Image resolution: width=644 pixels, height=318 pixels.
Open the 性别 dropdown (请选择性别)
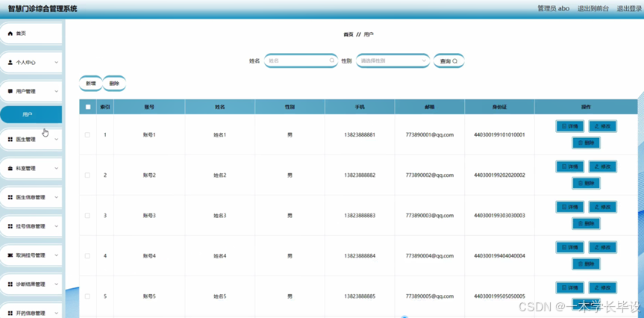pyautogui.click(x=393, y=60)
